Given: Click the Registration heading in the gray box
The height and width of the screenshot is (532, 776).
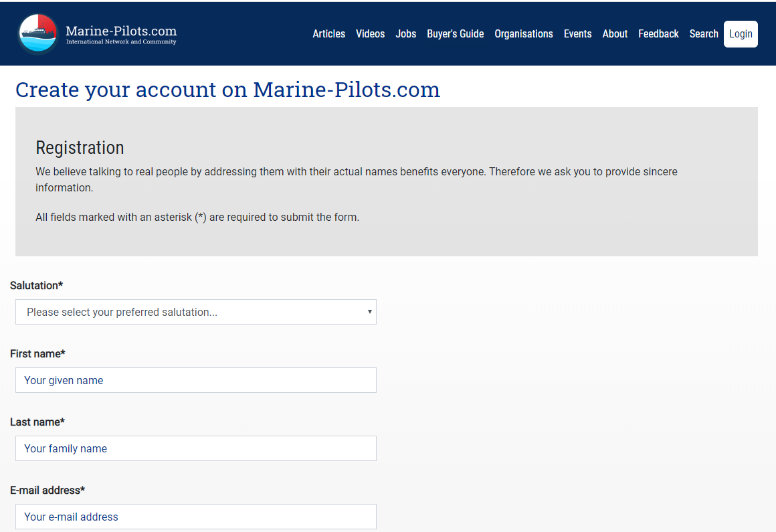Looking at the screenshot, I should 80,148.
